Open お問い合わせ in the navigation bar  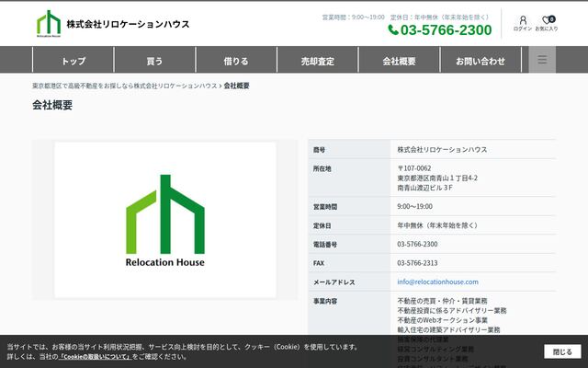tap(481, 61)
